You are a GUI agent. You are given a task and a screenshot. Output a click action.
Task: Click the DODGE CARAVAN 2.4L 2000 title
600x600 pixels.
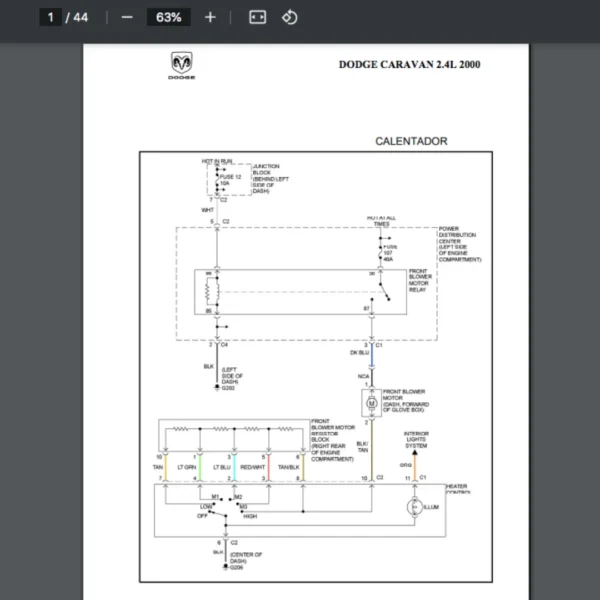409,64
